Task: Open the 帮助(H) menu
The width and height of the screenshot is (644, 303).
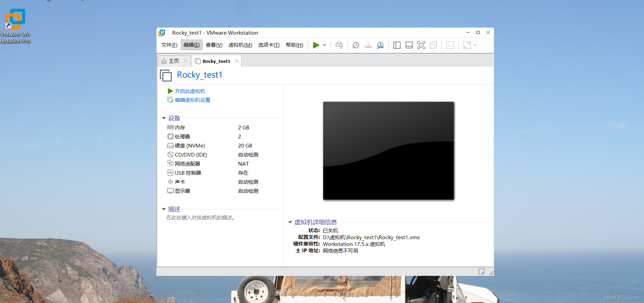Action: (x=294, y=45)
